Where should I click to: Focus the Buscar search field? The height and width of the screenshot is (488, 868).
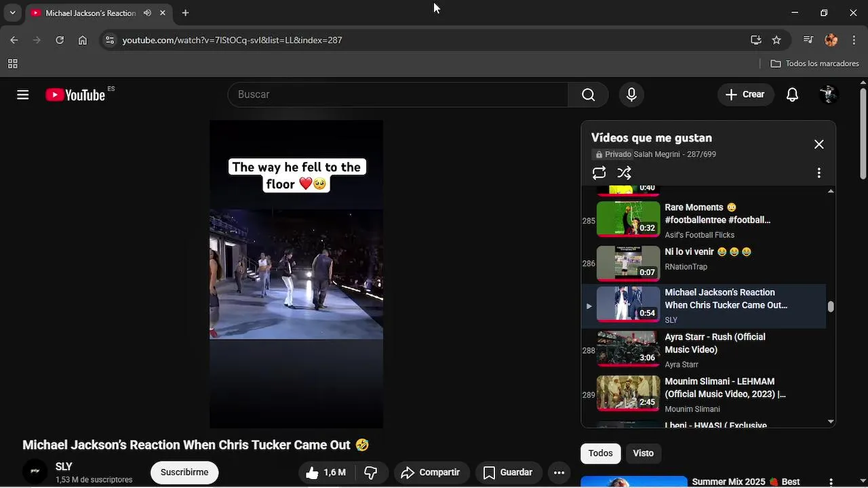point(398,95)
